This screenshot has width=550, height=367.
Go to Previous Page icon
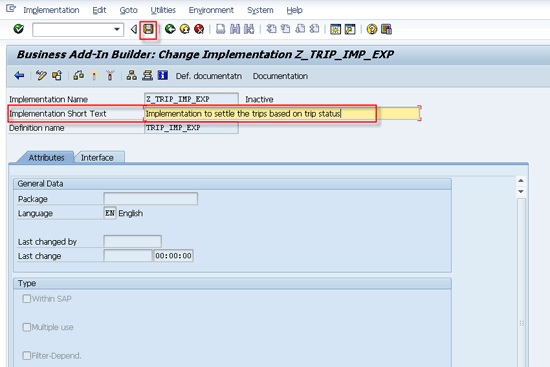(286, 29)
